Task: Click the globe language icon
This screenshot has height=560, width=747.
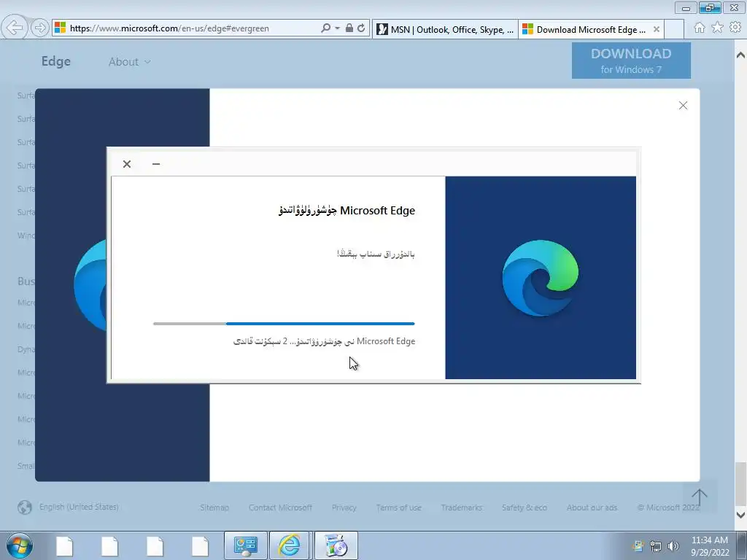Action: pyautogui.click(x=25, y=507)
